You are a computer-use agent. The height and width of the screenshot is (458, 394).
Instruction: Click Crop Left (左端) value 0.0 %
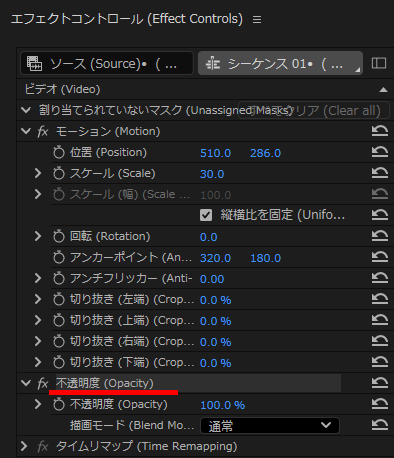point(215,300)
